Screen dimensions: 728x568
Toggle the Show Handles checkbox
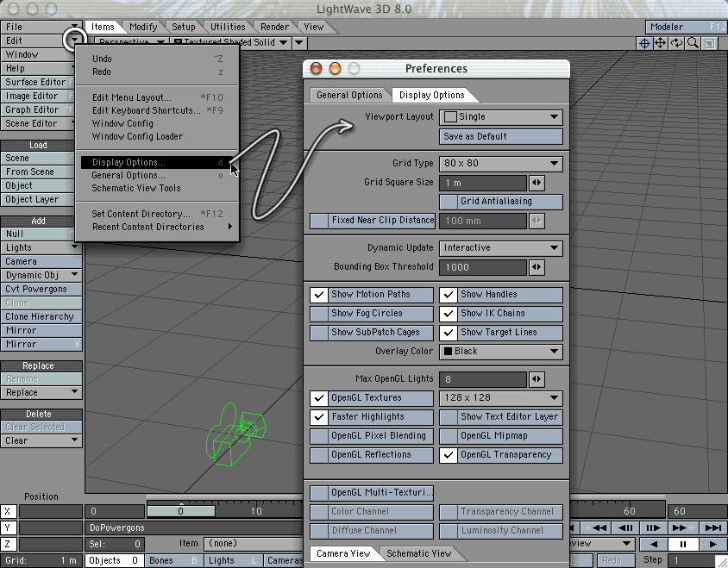(x=448, y=295)
